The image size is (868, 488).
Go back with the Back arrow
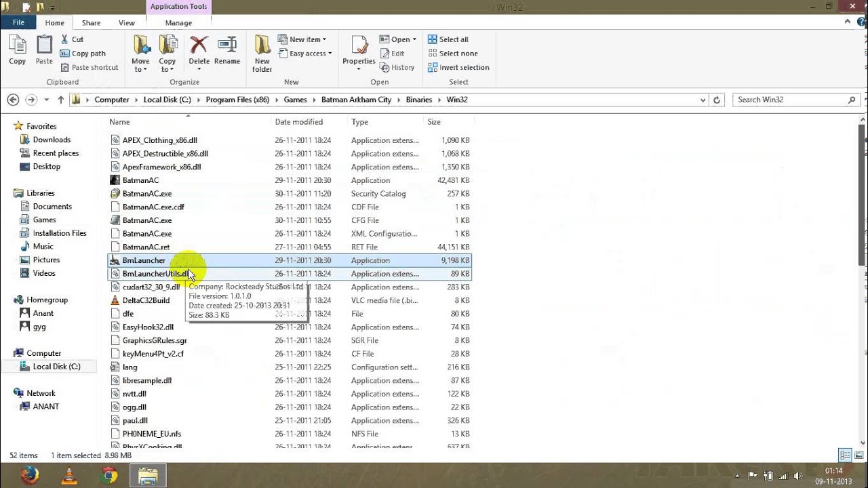(x=13, y=100)
